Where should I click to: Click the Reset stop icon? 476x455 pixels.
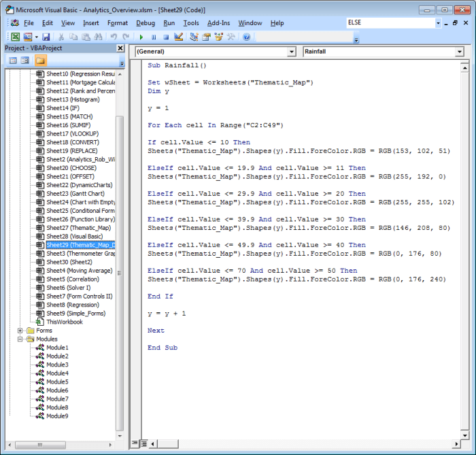[x=166, y=37]
